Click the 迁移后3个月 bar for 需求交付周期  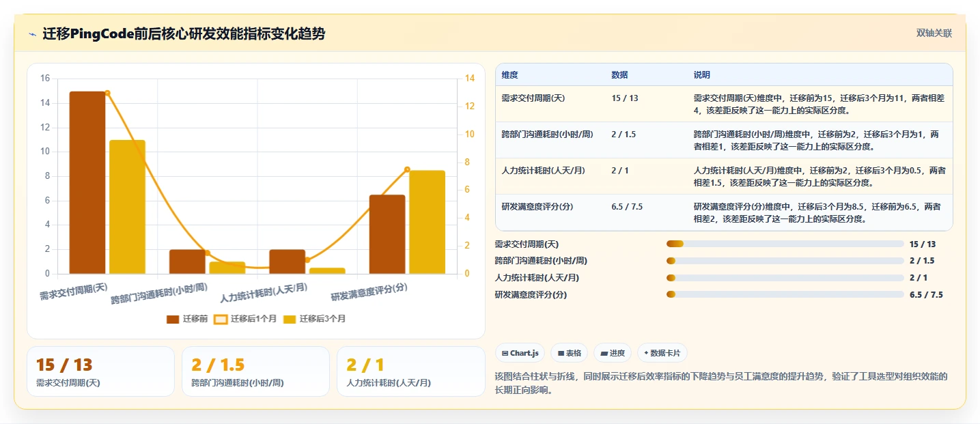coord(127,207)
